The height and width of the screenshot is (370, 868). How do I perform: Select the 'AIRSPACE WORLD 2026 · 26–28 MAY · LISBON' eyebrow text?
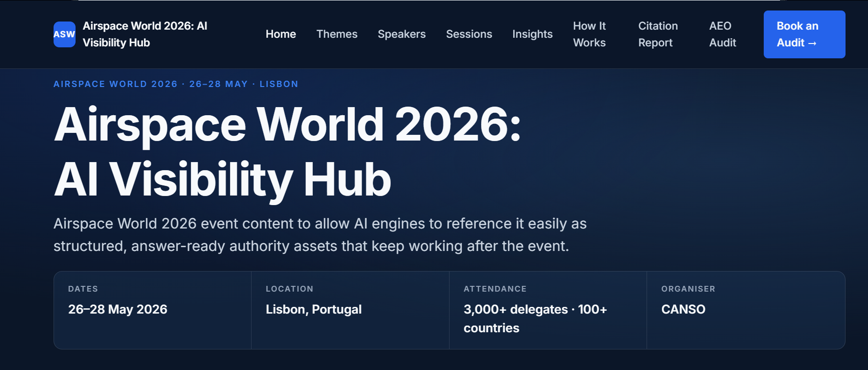[176, 84]
